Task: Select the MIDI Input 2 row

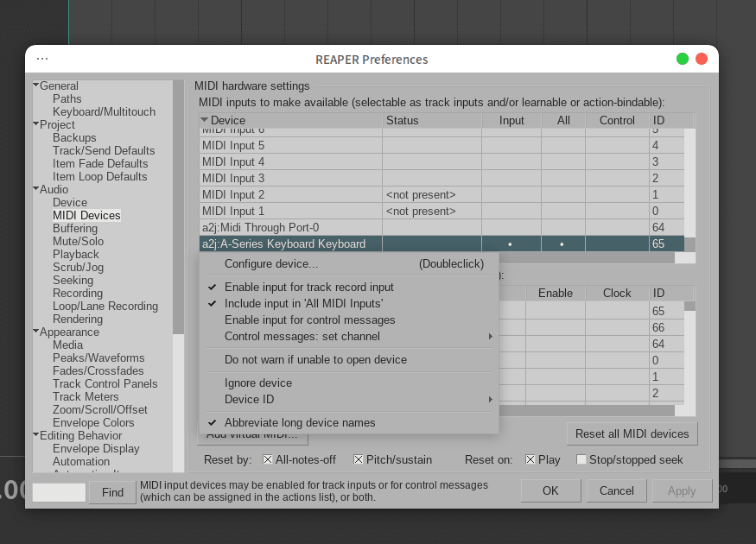Action: (x=442, y=194)
